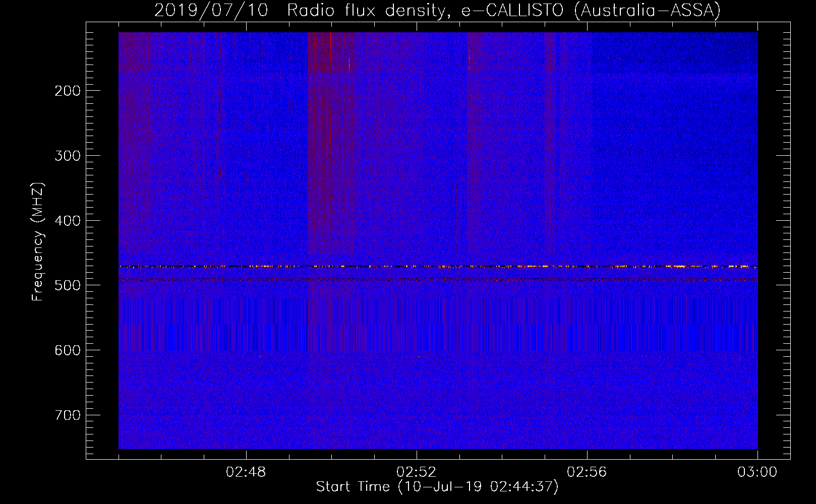
Task: Select the 'e-CALLISTO (Australia-ASSA)' title text
Action: tap(591, 11)
